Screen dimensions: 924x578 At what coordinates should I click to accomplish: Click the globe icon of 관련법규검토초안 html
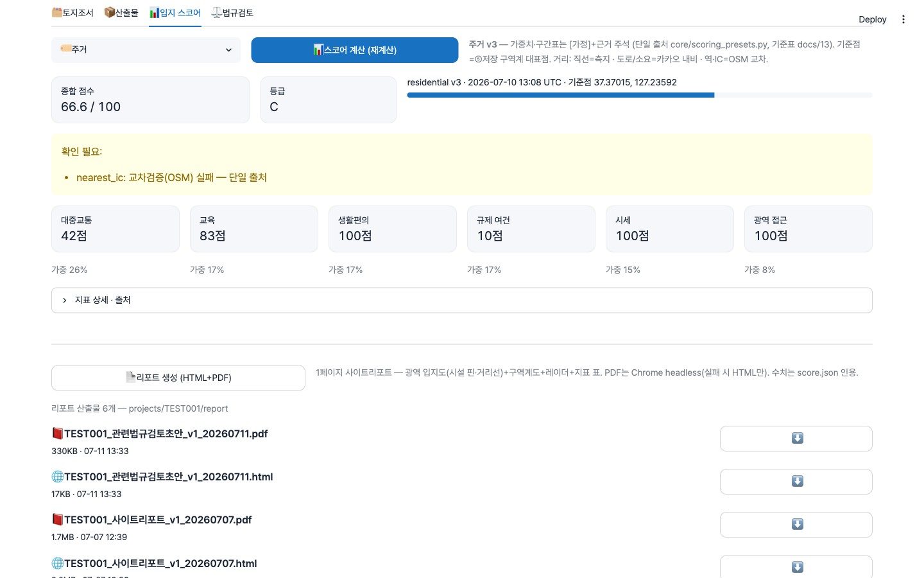[58, 477]
